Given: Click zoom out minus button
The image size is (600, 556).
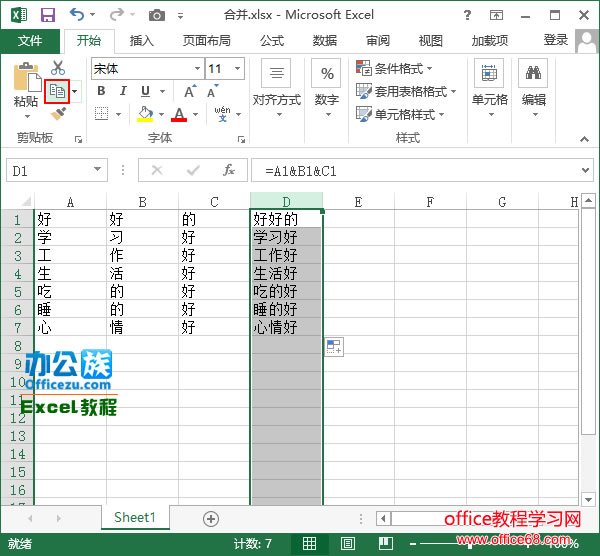Looking at the screenshot, I should pyautogui.click(x=413, y=544).
